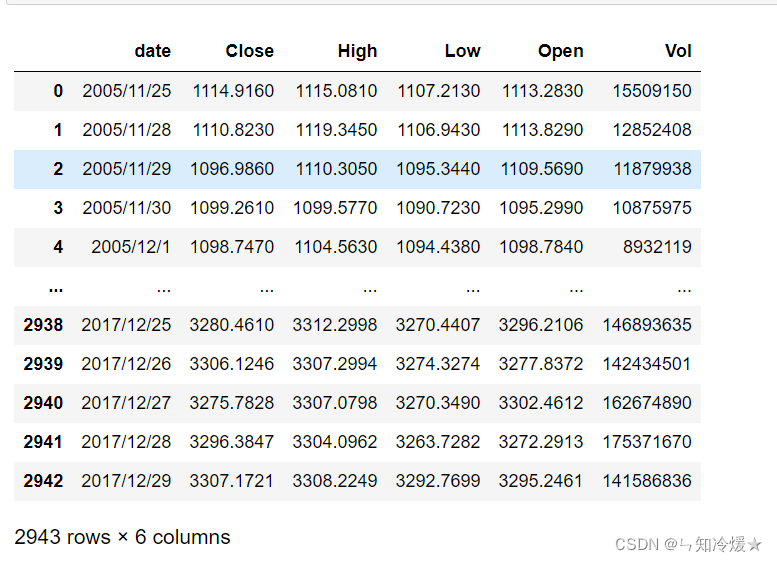
Task: Select row index 0
Action: coord(58,91)
